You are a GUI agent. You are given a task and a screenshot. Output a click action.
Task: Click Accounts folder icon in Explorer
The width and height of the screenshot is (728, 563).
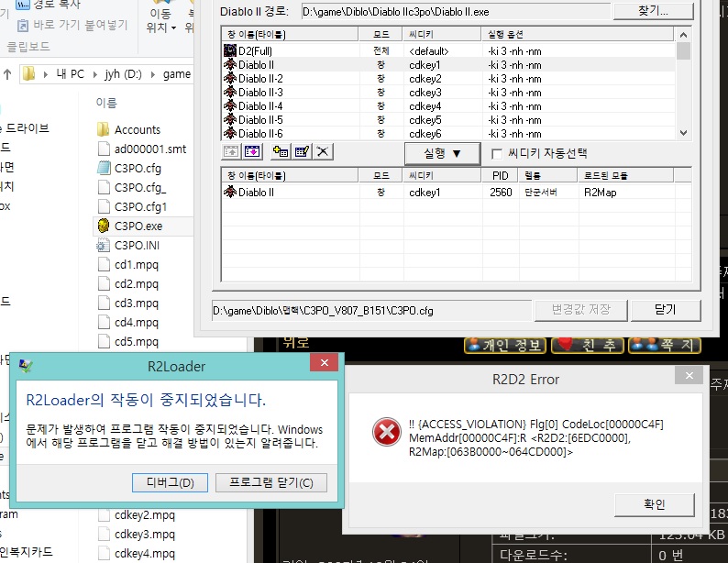103,129
